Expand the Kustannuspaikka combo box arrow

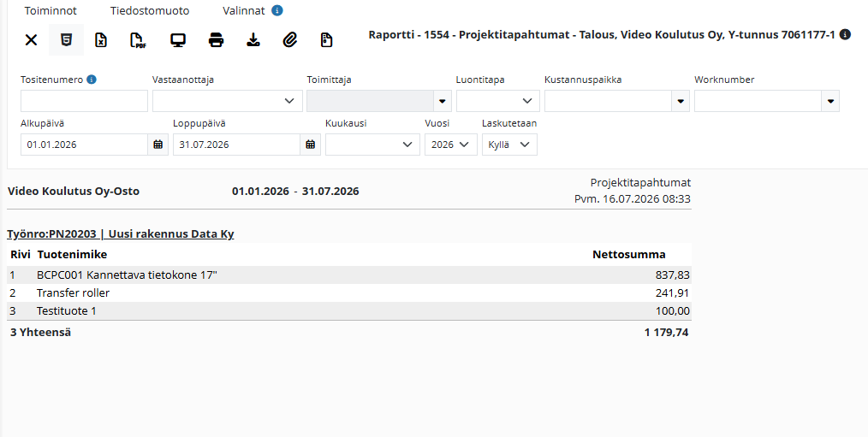(681, 101)
